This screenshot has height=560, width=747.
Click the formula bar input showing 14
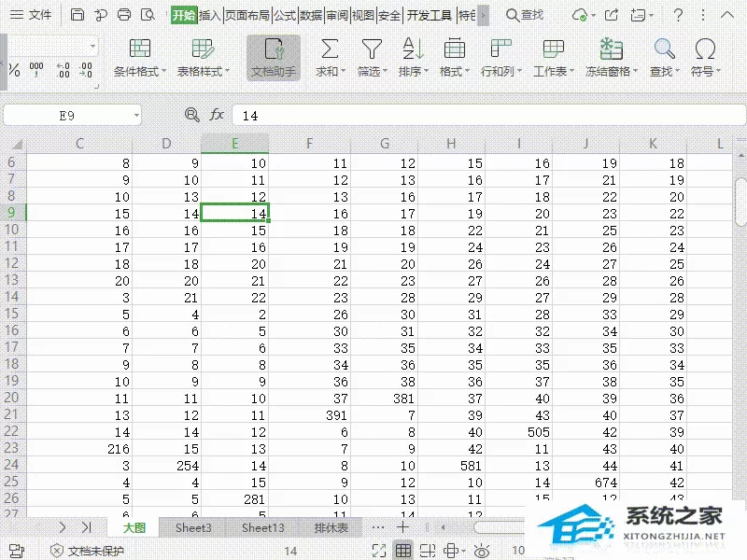pyautogui.click(x=488, y=116)
